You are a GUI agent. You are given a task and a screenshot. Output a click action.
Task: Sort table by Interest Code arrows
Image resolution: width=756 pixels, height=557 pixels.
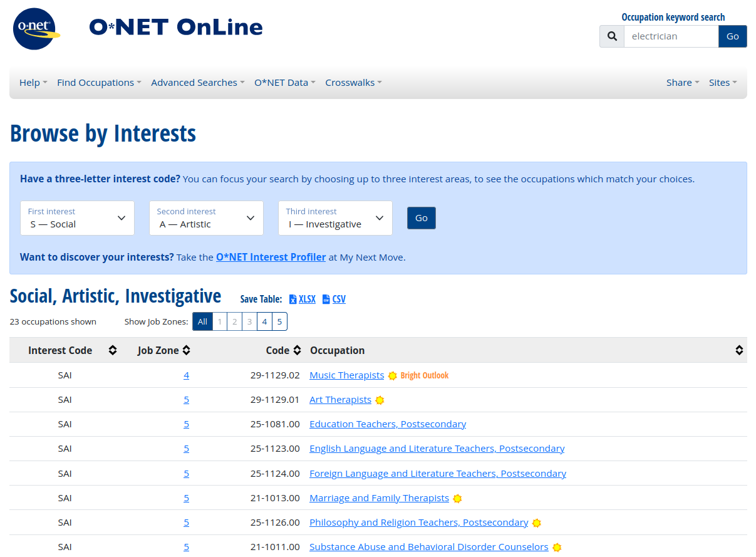pyautogui.click(x=113, y=350)
